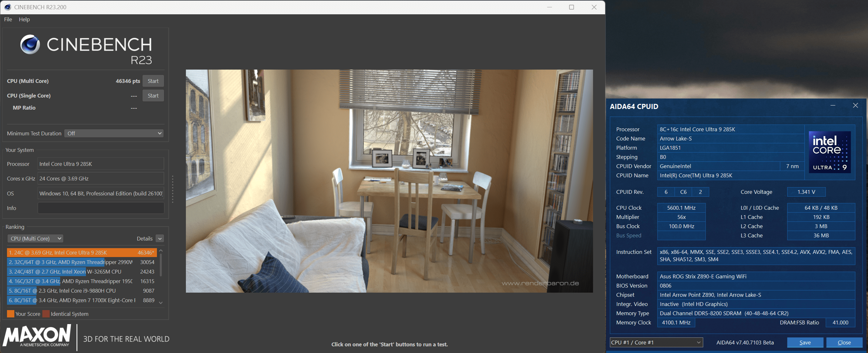Click into the Info text field
Image resolution: width=868 pixels, height=353 pixels.
(x=101, y=208)
